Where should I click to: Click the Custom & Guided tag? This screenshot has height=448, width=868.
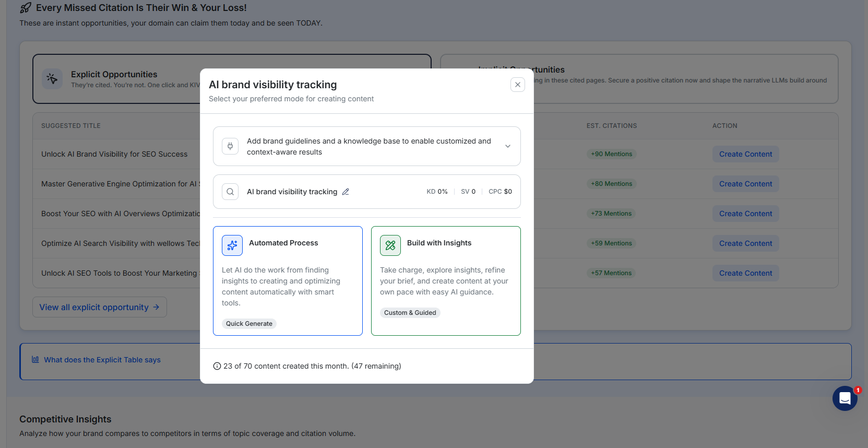(410, 313)
